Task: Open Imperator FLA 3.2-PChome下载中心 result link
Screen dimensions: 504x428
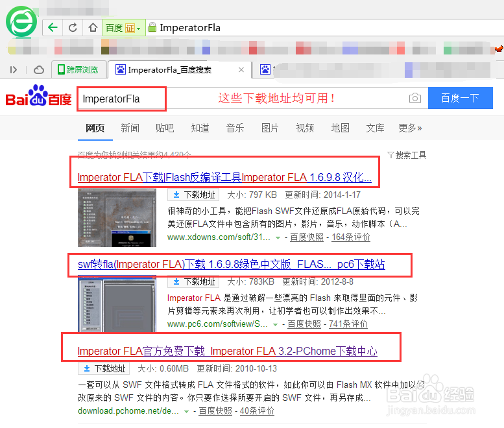Action: tap(228, 351)
